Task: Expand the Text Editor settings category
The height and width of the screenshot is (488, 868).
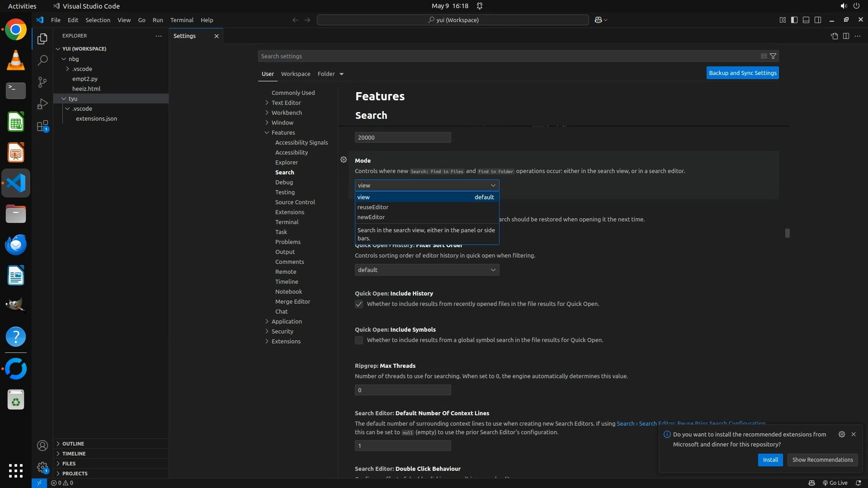Action: [286, 103]
